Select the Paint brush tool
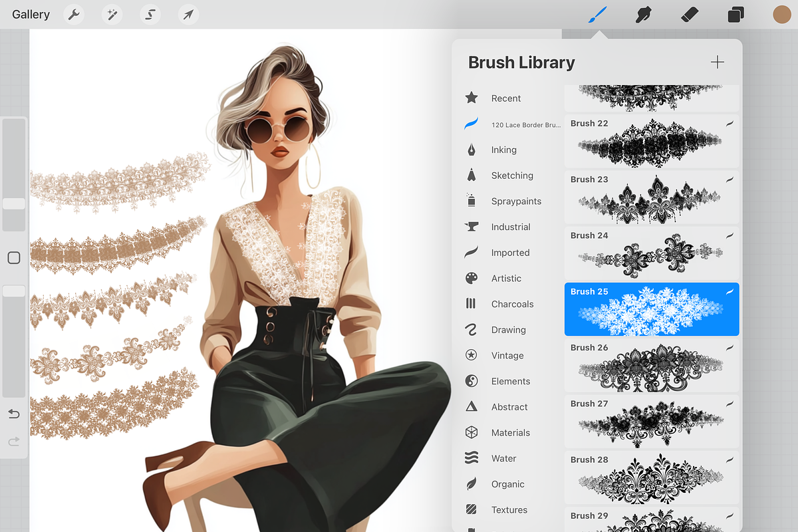Viewport: 798px width, 532px height. tap(598, 15)
